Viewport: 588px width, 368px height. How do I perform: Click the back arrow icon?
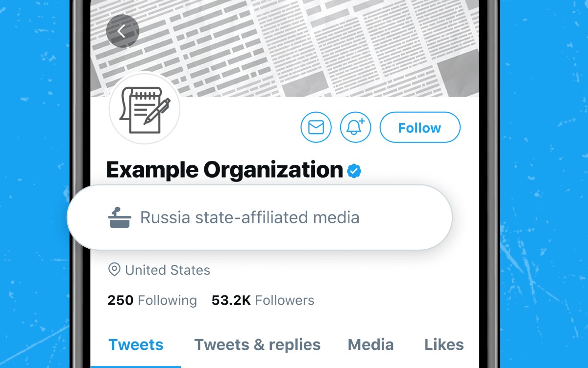[x=122, y=30]
